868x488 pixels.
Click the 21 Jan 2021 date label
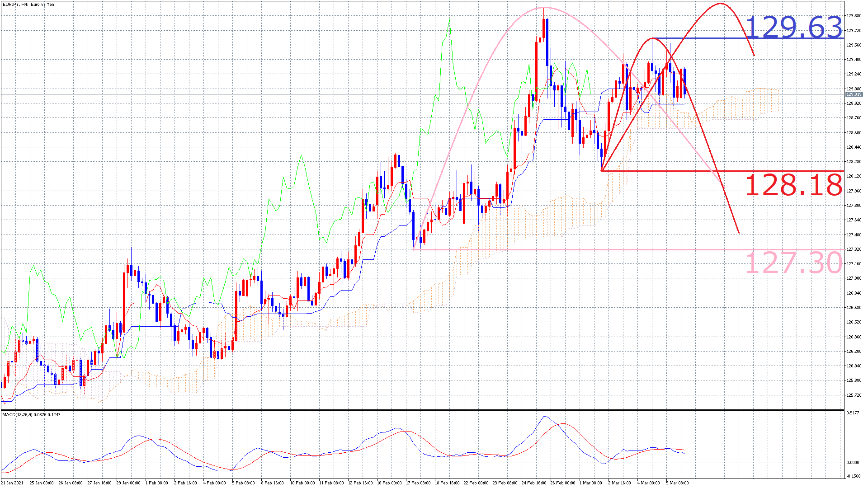12,483
